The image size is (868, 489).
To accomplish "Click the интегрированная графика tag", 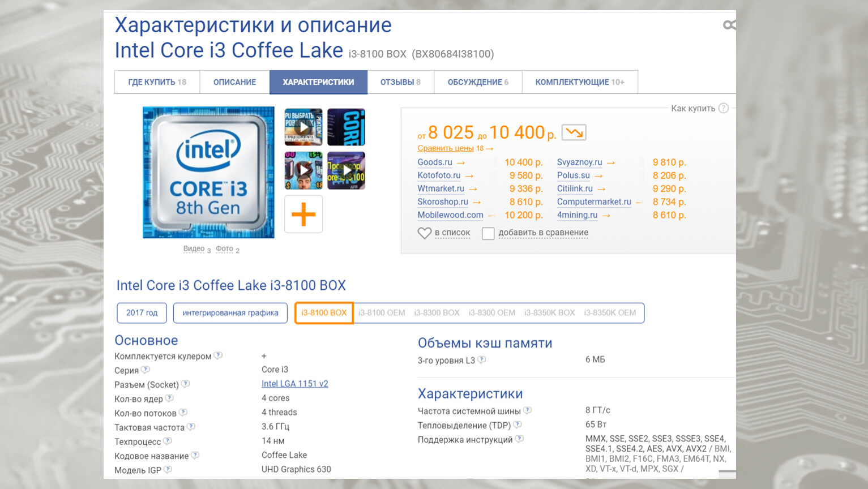I will click(x=230, y=313).
